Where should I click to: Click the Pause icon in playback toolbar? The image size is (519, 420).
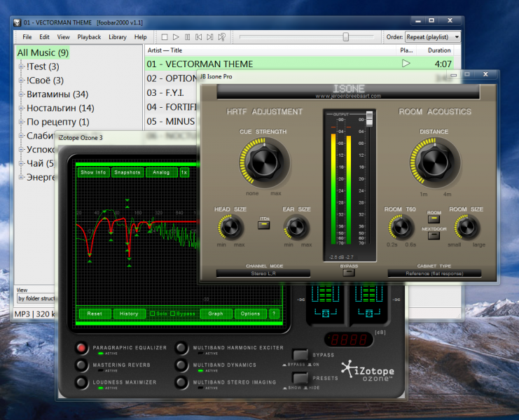coord(188,37)
